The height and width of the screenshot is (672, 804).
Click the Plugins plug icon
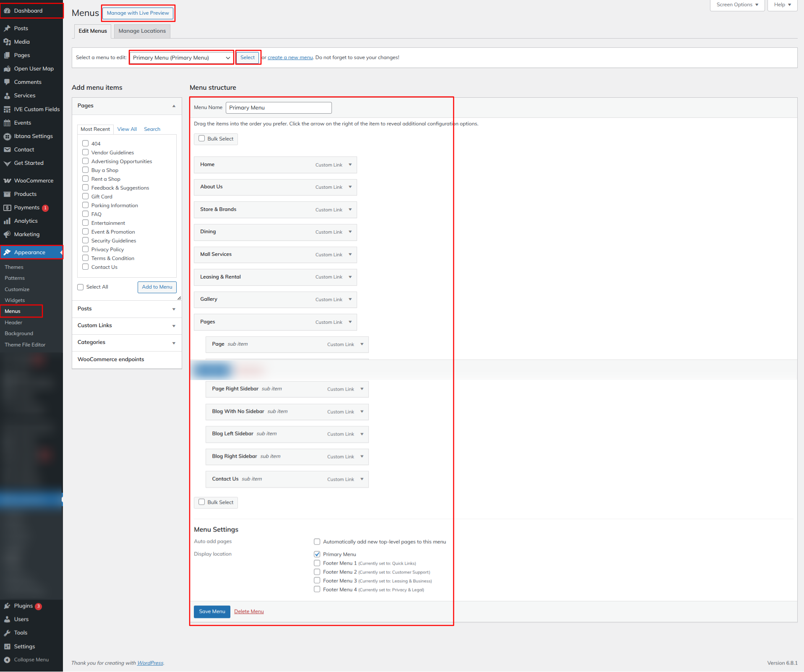pyautogui.click(x=7, y=606)
